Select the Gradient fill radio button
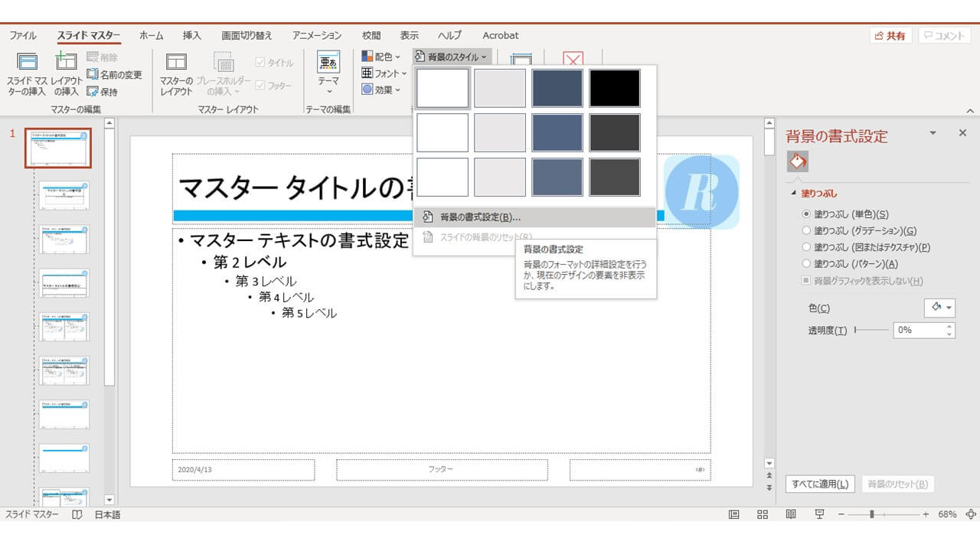The width and height of the screenshot is (980, 551). (805, 230)
